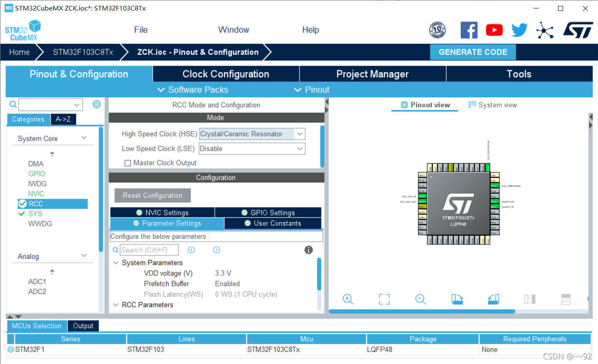
Task: Select NVIC in System Core list
Action: pos(36,194)
